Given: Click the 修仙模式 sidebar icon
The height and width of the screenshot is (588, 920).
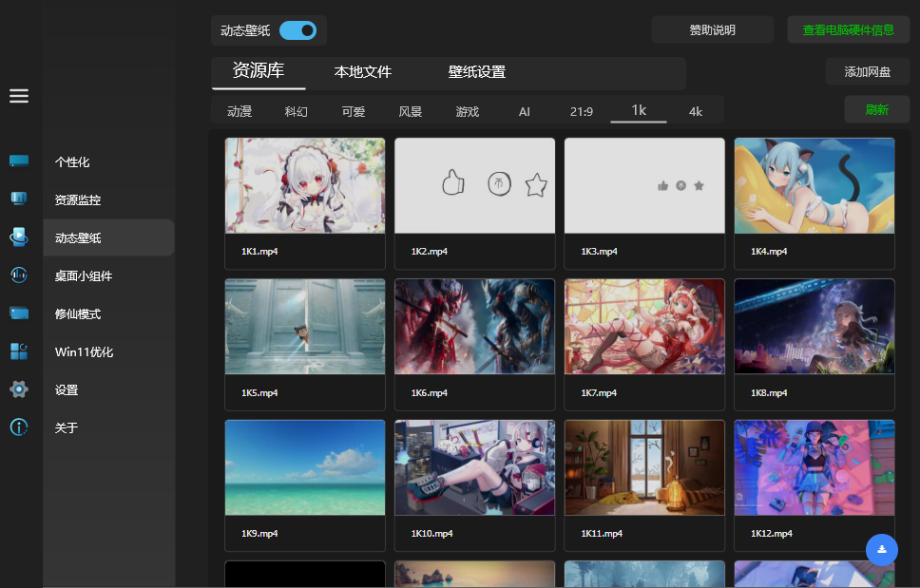Looking at the screenshot, I should pos(19,313).
